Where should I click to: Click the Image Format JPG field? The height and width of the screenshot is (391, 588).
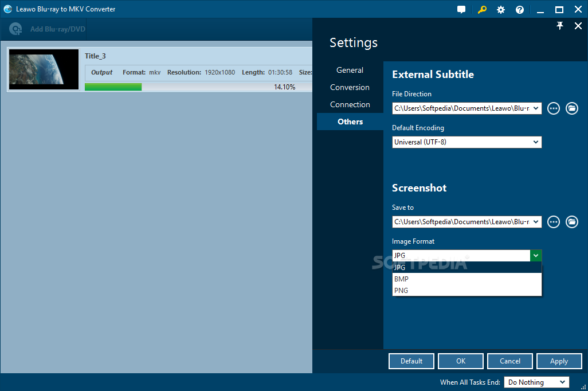461,256
